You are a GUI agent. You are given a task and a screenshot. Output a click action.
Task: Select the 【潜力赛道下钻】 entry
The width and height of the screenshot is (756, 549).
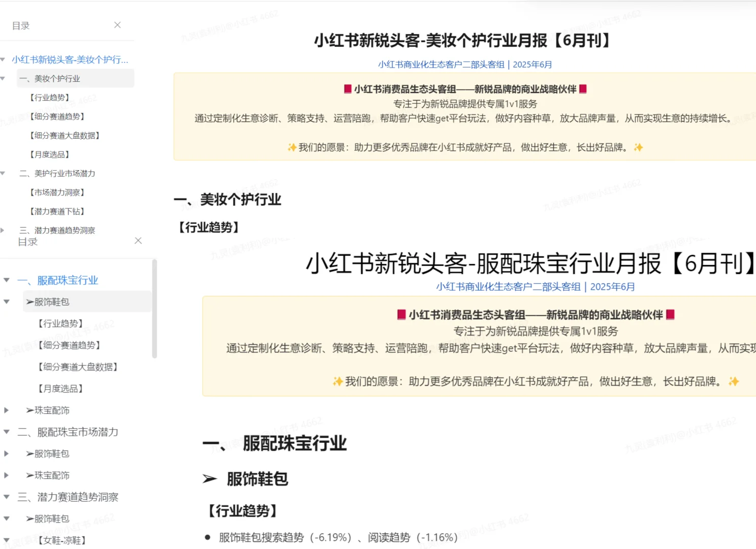point(57,211)
